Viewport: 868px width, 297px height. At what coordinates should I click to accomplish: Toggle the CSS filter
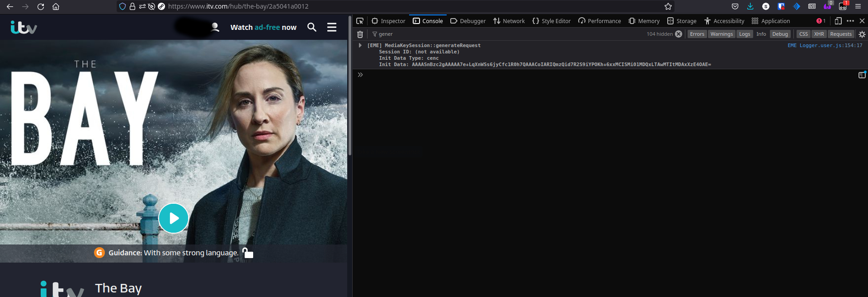[x=803, y=34]
